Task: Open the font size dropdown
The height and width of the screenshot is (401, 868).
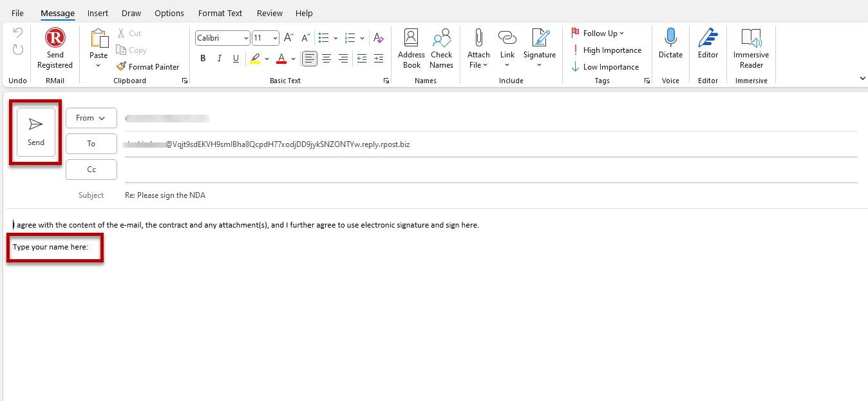Action: tap(275, 38)
